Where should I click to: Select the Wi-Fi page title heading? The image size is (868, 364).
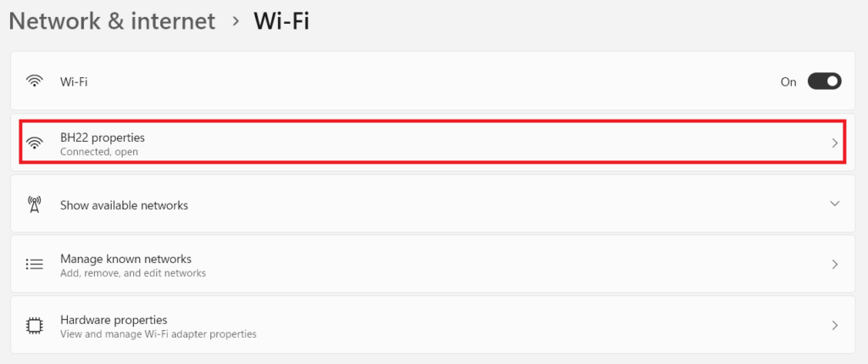coord(281,20)
